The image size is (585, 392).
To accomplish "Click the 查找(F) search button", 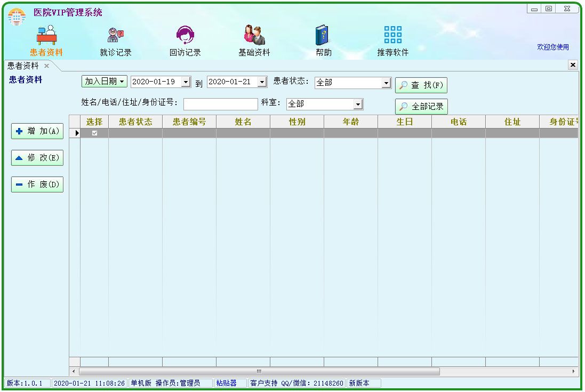I will (421, 85).
